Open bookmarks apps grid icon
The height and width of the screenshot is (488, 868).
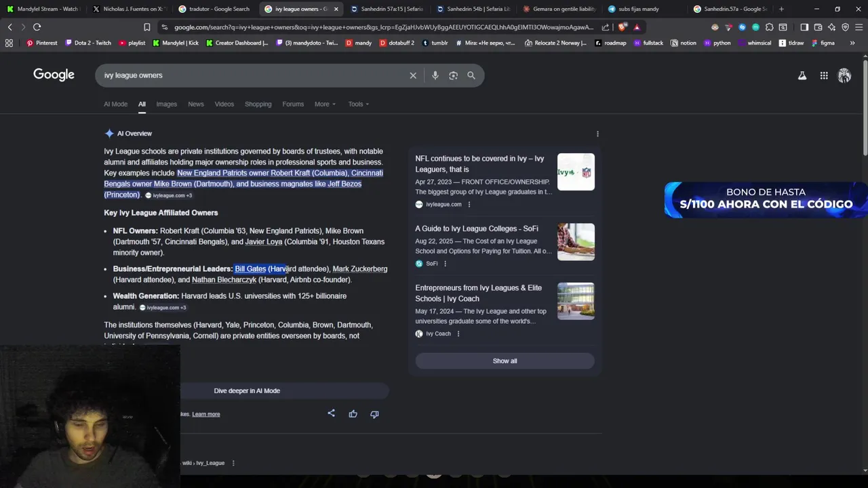pos(9,43)
